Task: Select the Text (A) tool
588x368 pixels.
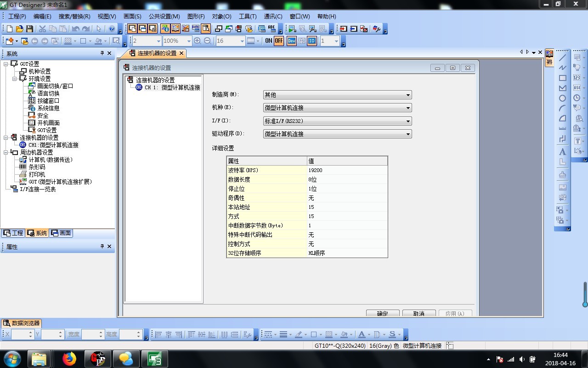Action: tap(562, 151)
